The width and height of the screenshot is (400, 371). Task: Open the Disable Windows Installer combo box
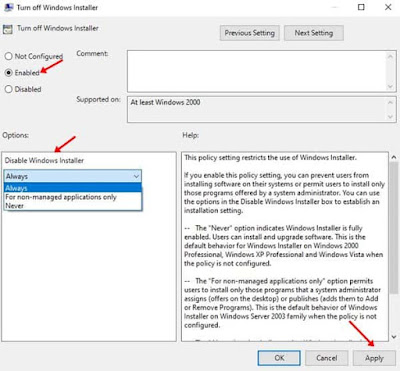[73, 176]
